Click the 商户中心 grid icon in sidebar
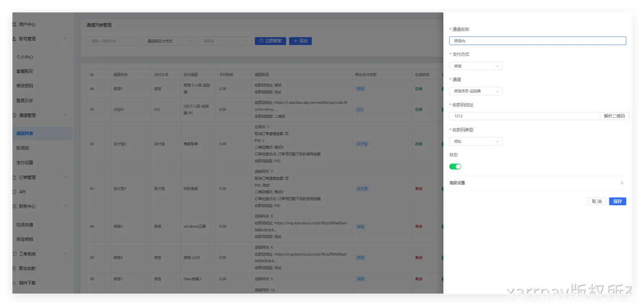Image resolution: width=644 pixels, height=306 pixels. point(14,24)
